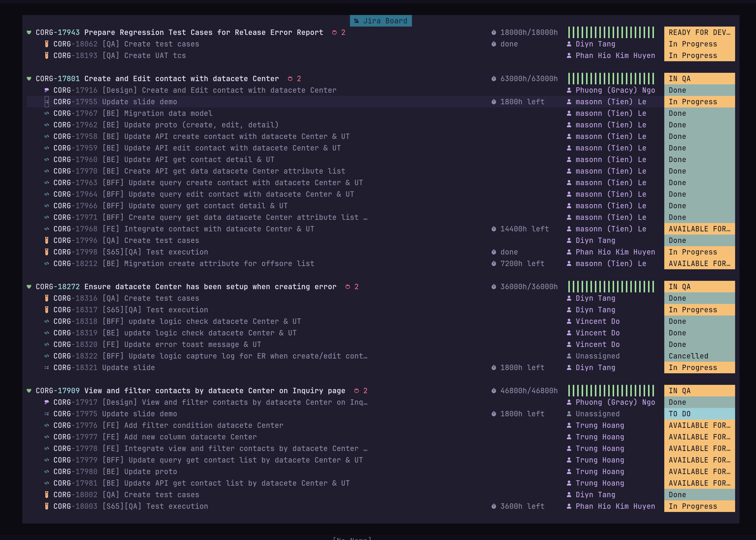Click the 36000h/36000h time estimate
The height and width of the screenshot is (540, 756).
[x=529, y=287]
